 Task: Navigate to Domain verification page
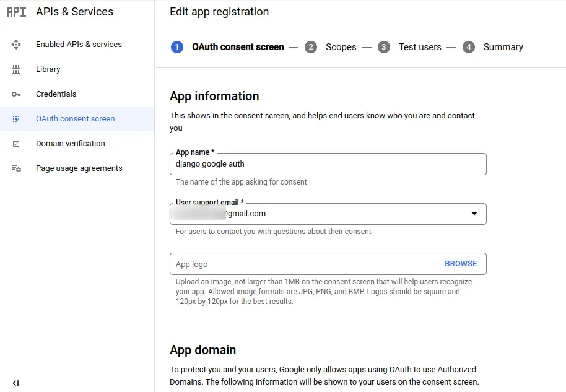coord(71,144)
